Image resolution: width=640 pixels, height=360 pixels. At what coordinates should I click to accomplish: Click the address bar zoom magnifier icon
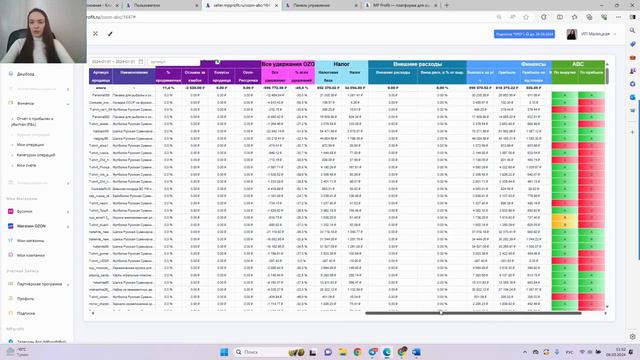pos(499,17)
